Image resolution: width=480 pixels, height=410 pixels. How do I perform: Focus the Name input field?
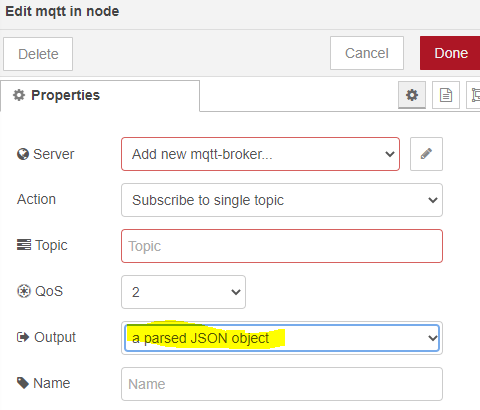[282, 384]
